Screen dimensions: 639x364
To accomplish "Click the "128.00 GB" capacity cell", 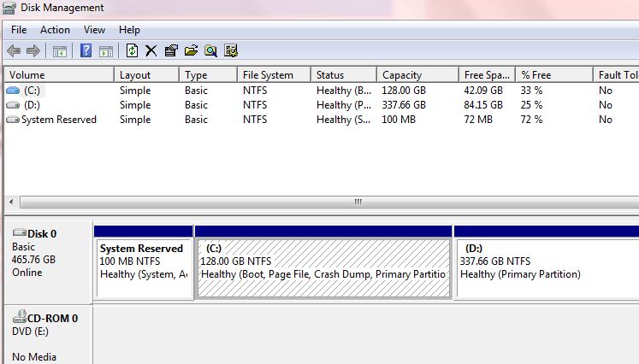I will [404, 91].
